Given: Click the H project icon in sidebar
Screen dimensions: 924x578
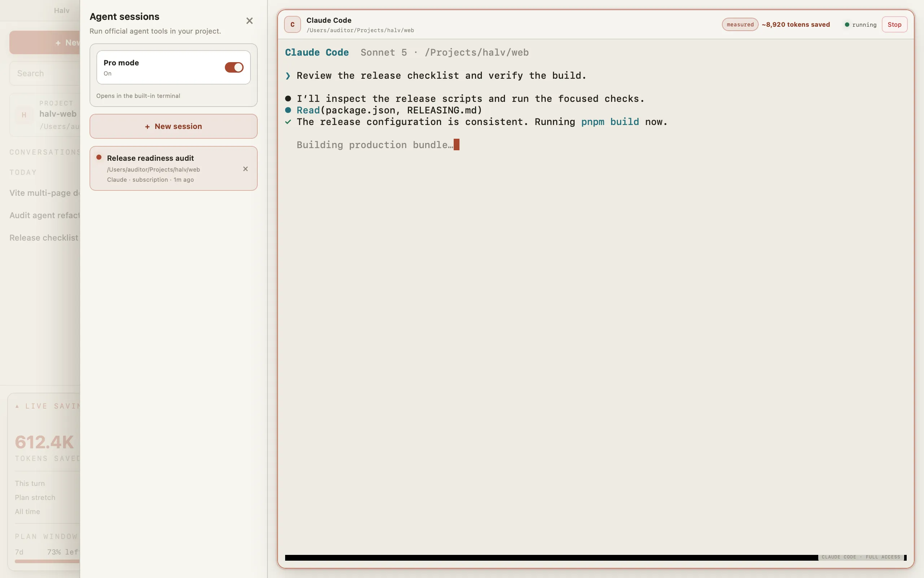Looking at the screenshot, I should 24,115.
